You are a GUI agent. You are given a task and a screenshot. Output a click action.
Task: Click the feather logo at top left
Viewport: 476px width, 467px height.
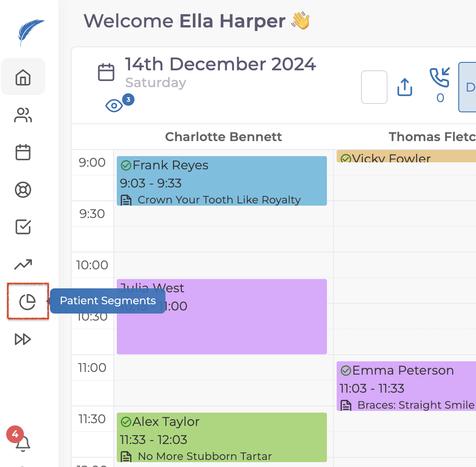coord(31,32)
